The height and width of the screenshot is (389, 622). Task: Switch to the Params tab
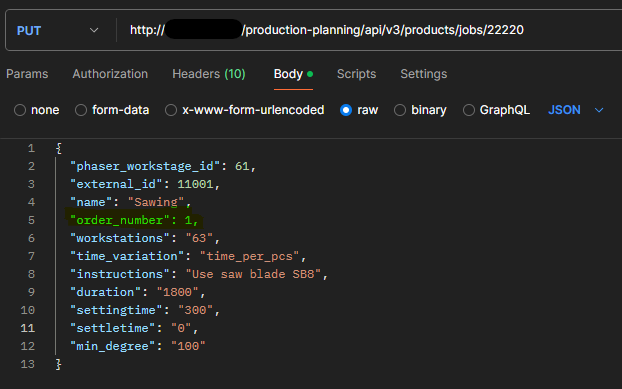(27, 74)
